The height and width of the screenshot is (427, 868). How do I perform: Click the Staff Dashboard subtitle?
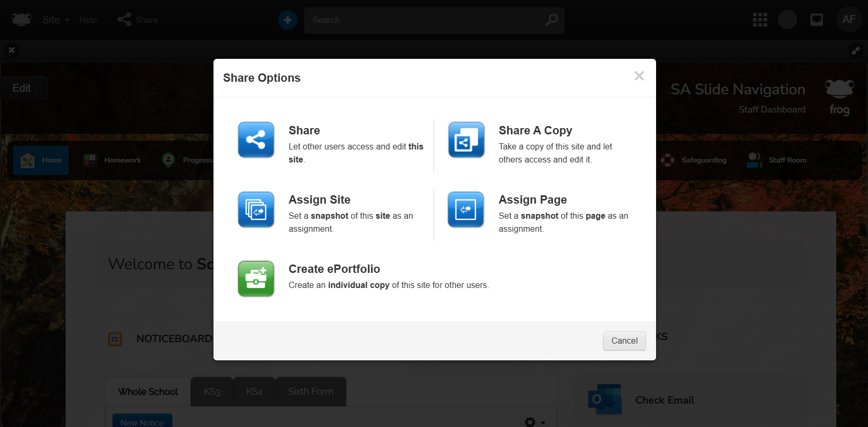(x=772, y=109)
